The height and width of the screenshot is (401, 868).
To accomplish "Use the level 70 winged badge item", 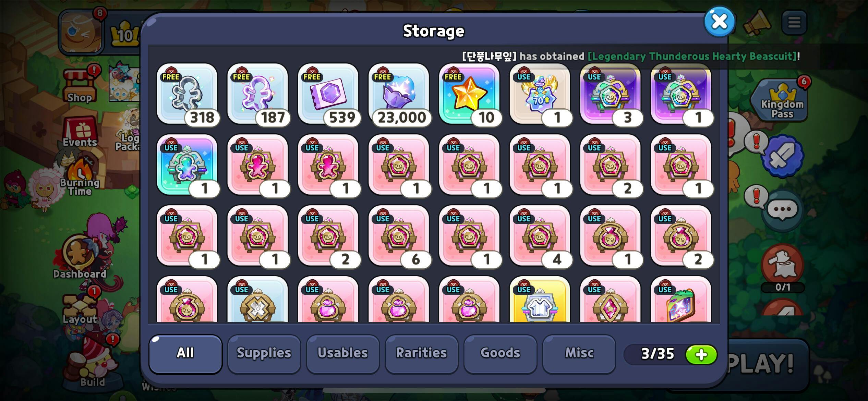I will coord(540,94).
